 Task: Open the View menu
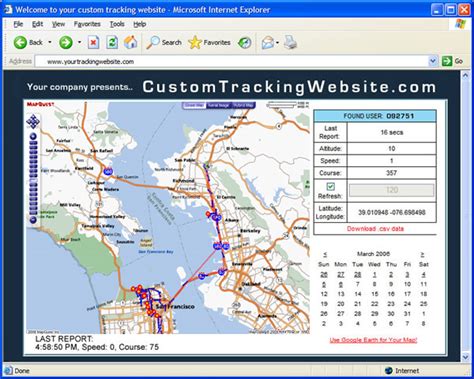click(58, 24)
